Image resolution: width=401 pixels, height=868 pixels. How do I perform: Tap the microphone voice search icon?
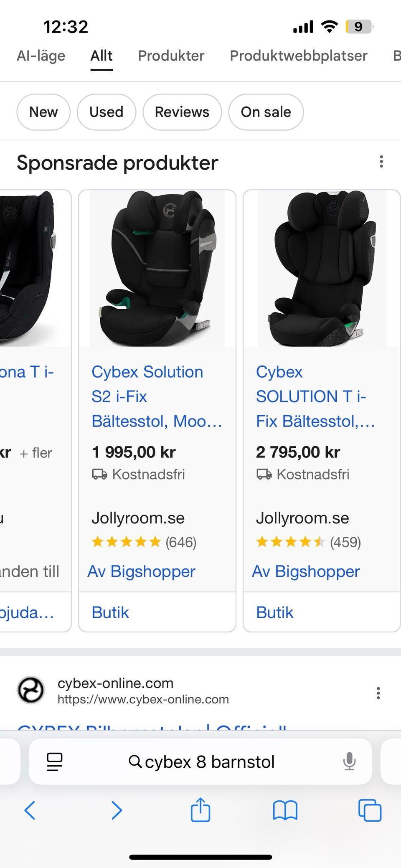pos(349,761)
